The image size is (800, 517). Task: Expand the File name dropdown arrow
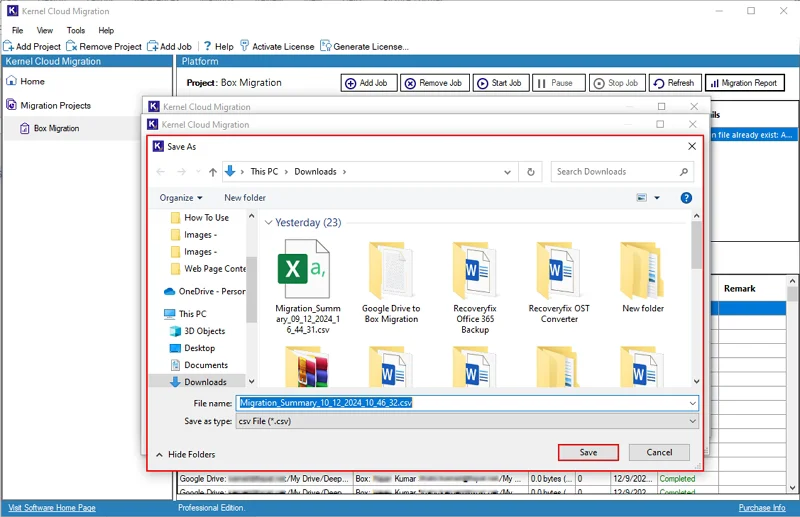[x=692, y=403]
